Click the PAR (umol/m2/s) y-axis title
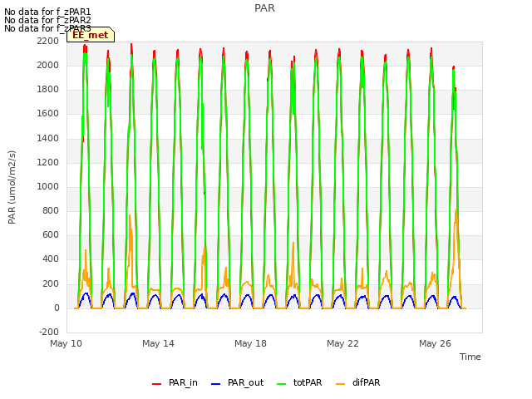Image resolution: width=532 pixels, height=399 pixels. [x=12, y=187]
